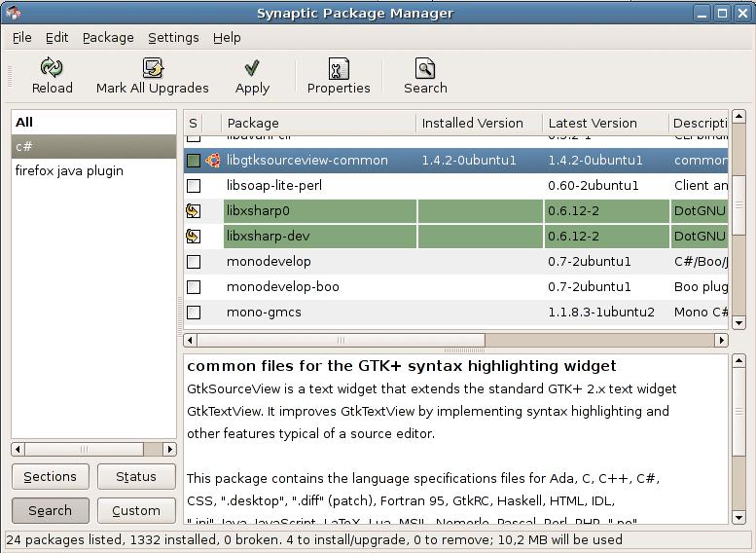Mark the checkbox for monodevelop
756x553 pixels.
(x=194, y=262)
